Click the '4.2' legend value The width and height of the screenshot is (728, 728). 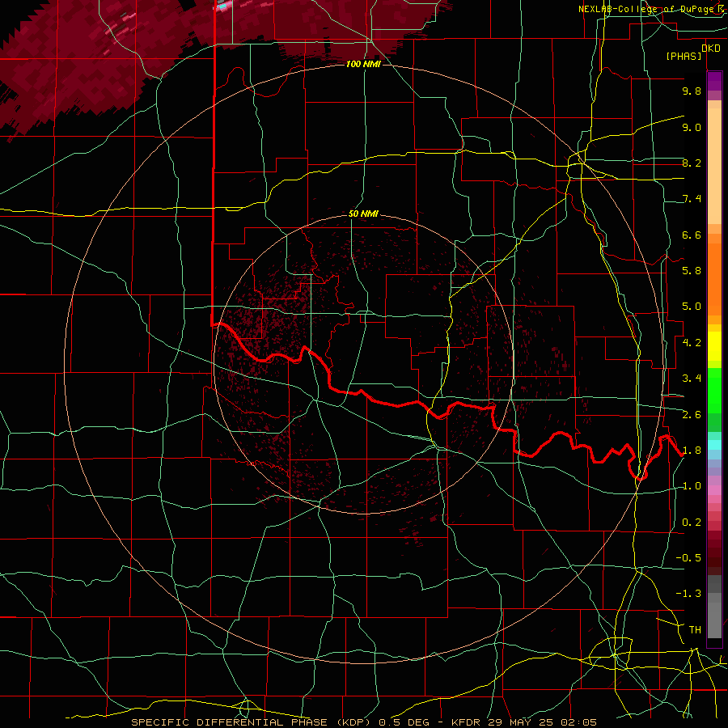[692, 343]
